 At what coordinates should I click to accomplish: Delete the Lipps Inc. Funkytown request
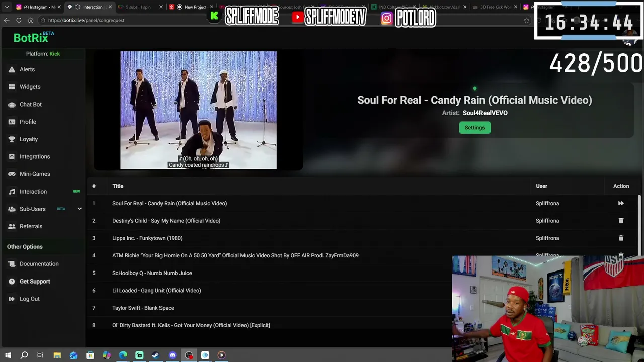pos(621,238)
